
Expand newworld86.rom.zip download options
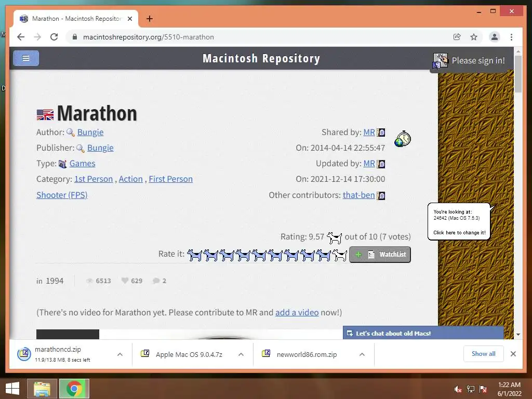pyautogui.click(x=362, y=354)
